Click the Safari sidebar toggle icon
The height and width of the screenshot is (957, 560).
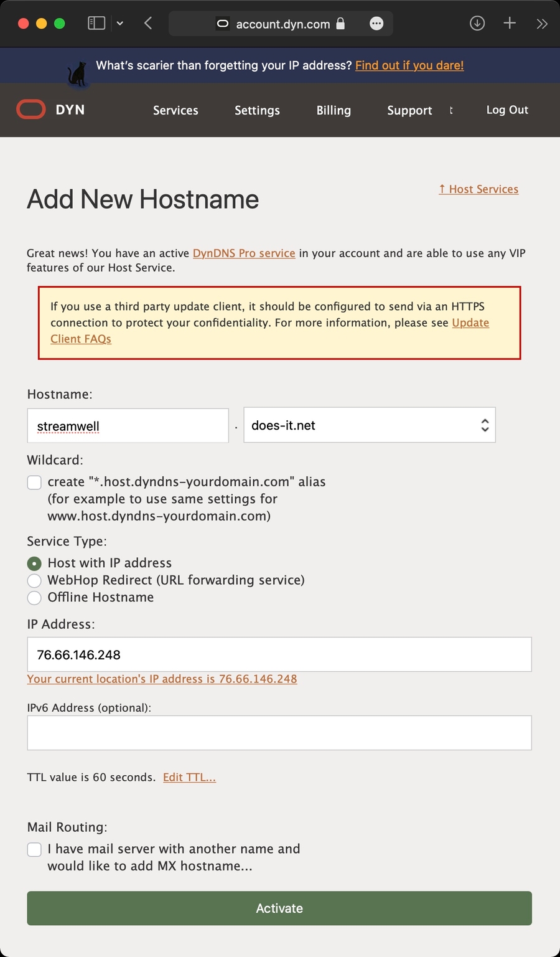coord(96,24)
